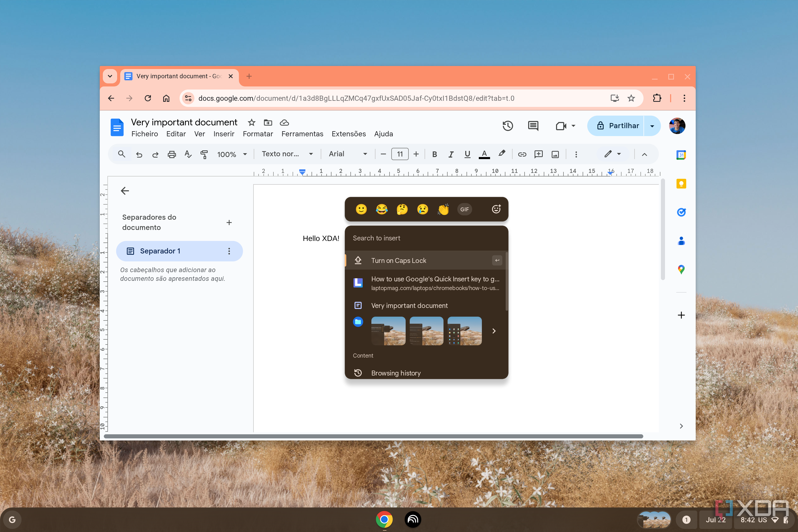Insert a link using the toolbar icon

(x=522, y=154)
